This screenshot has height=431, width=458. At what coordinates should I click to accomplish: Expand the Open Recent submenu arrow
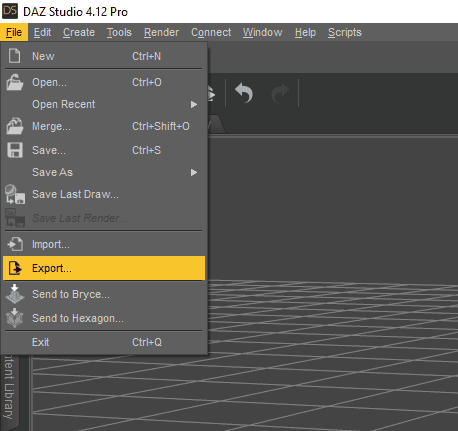[x=194, y=104]
